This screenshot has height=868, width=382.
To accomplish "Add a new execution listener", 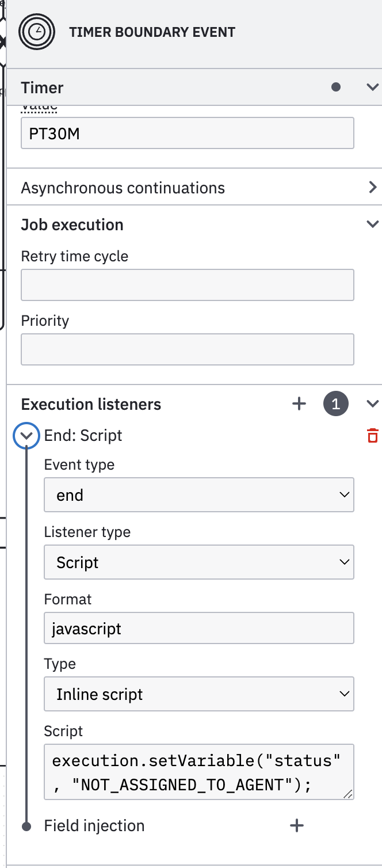I will tap(299, 404).
